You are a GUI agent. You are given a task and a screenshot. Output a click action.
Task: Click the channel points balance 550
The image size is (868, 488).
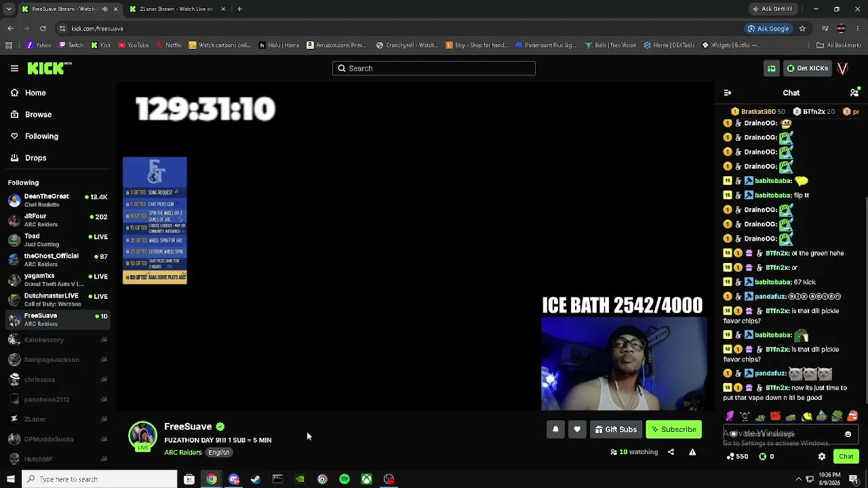(x=737, y=457)
